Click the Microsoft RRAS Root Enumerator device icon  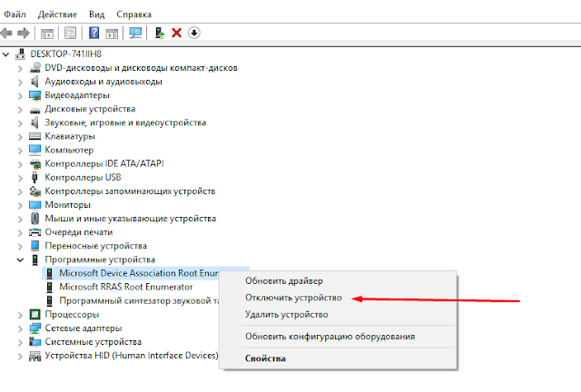[x=49, y=287]
